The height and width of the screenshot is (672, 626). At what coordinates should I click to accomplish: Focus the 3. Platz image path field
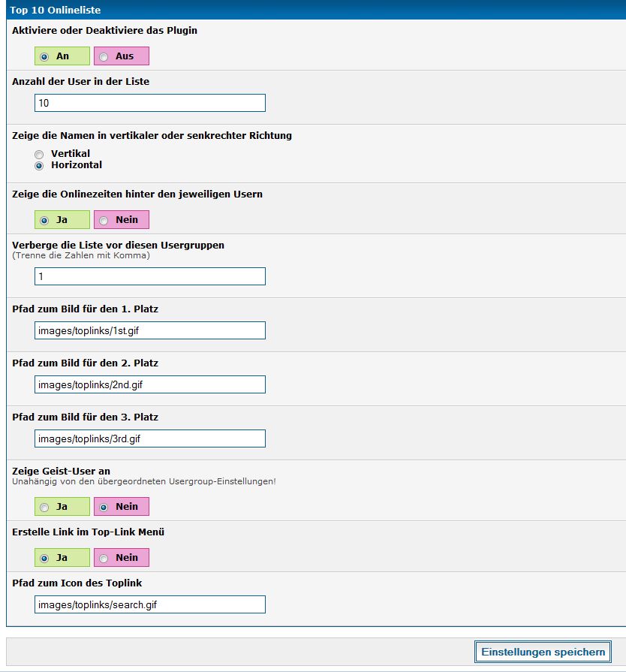[x=150, y=438]
